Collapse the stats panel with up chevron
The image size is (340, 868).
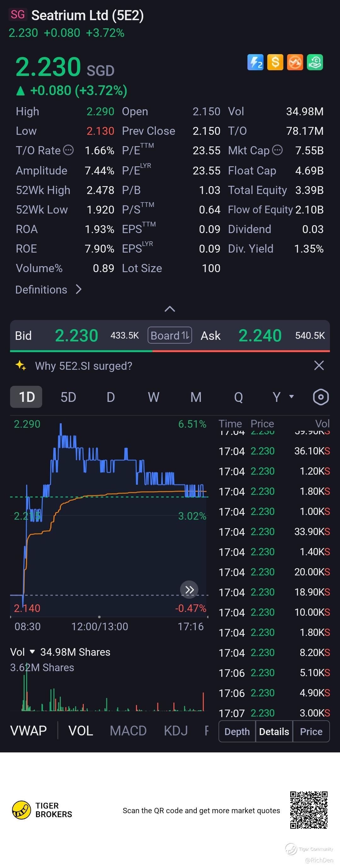point(170,309)
